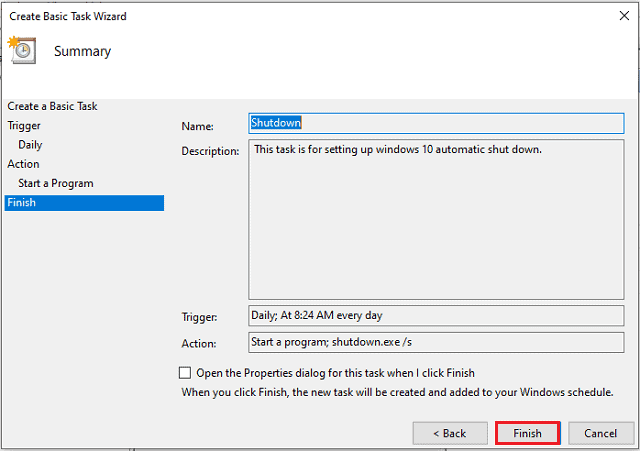Go back with the < Back button
640x451 pixels.
pyautogui.click(x=450, y=433)
